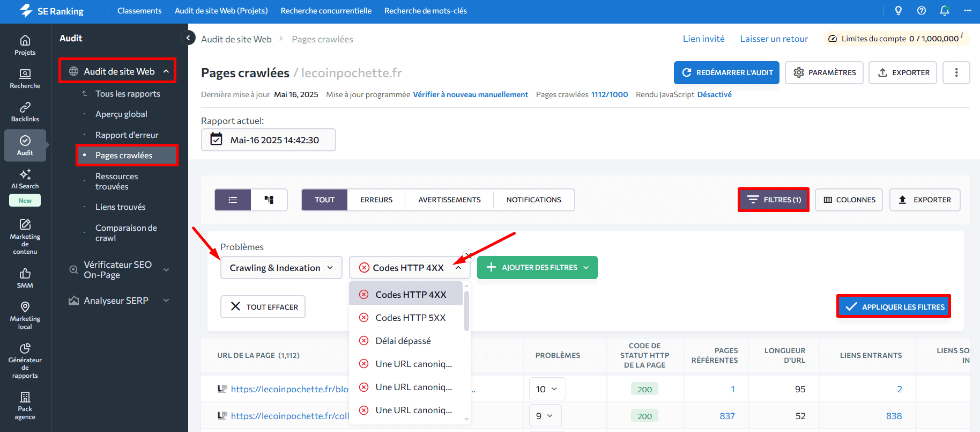Click the calendar icon of current report
Viewport: 980px width, 432px height.
pyautogui.click(x=216, y=140)
